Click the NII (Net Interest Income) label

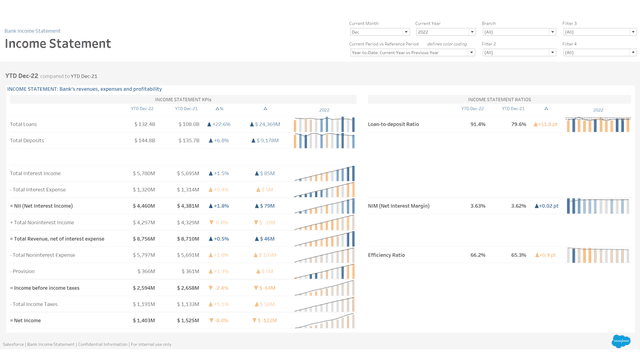click(x=41, y=206)
